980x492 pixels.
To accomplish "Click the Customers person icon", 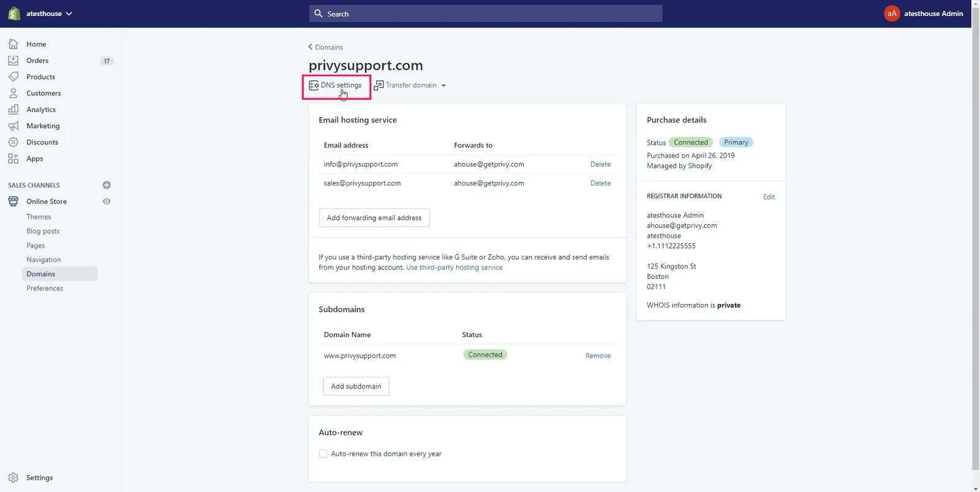I will [13, 93].
